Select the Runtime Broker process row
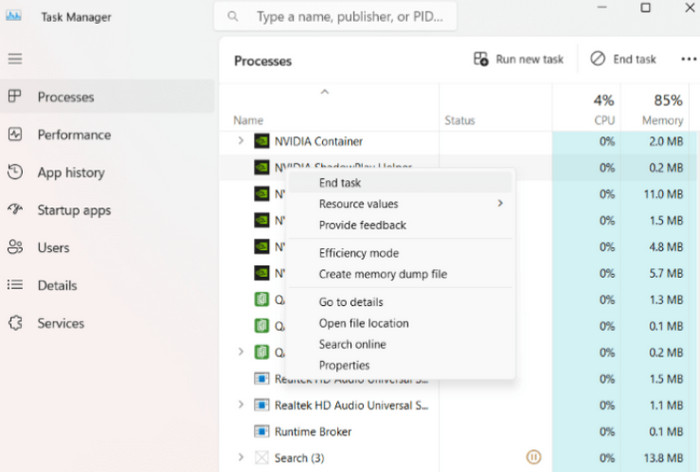 click(315, 432)
